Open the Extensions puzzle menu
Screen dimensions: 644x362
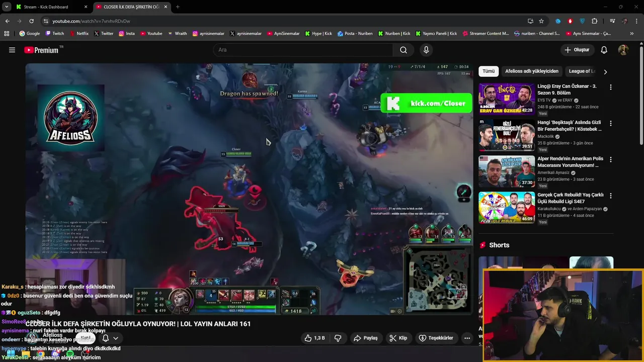click(595, 21)
